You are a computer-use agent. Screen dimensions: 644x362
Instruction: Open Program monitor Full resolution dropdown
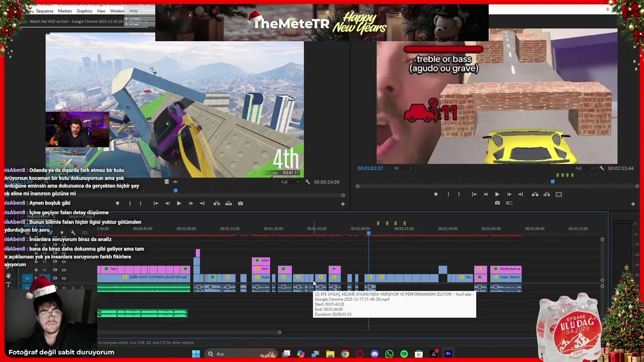coord(584,168)
